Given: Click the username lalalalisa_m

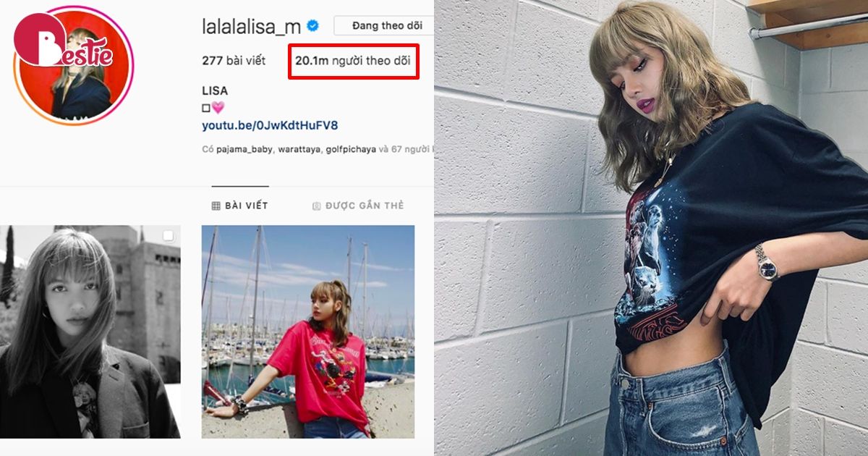Looking at the screenshot, I should 252,26.
